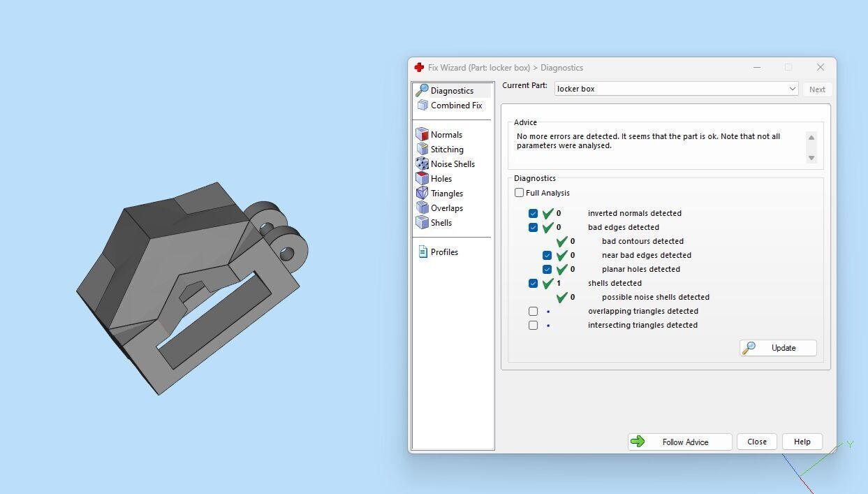Click magnifier icon on the Update button
Image resolution: width=868 pixels, height=494 pixels.
[749, 347]
